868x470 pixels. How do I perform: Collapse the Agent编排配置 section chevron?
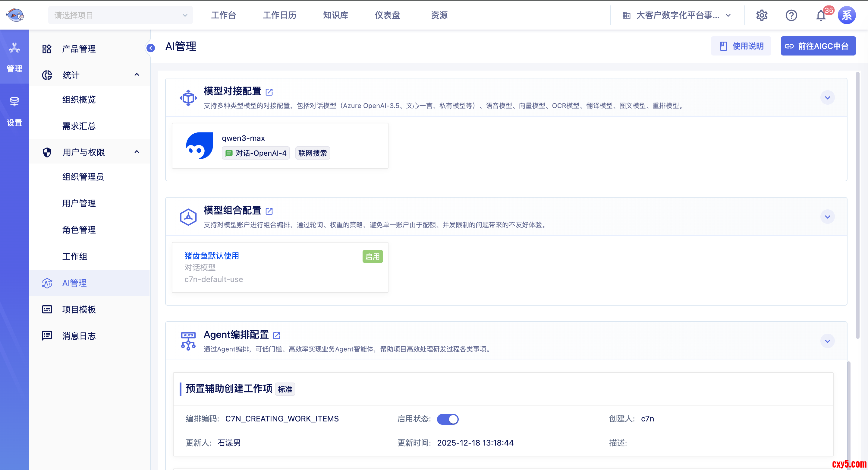[x=827, y=341]
